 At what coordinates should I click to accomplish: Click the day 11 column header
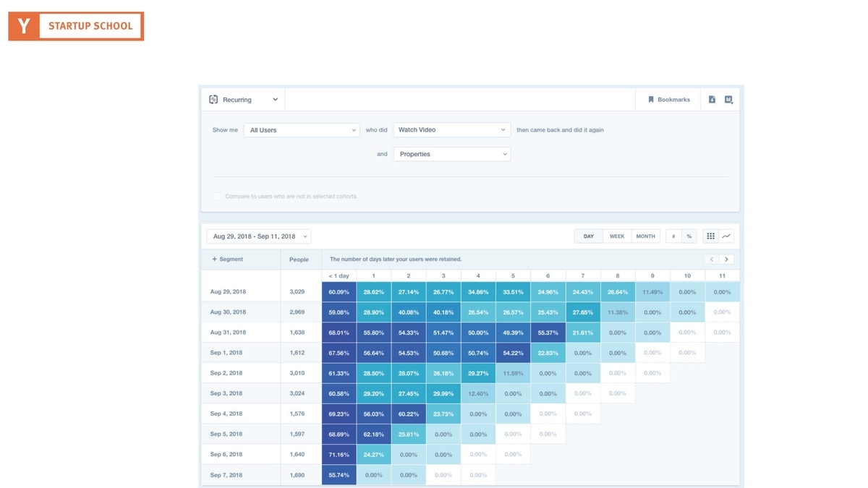coord(722,276)
